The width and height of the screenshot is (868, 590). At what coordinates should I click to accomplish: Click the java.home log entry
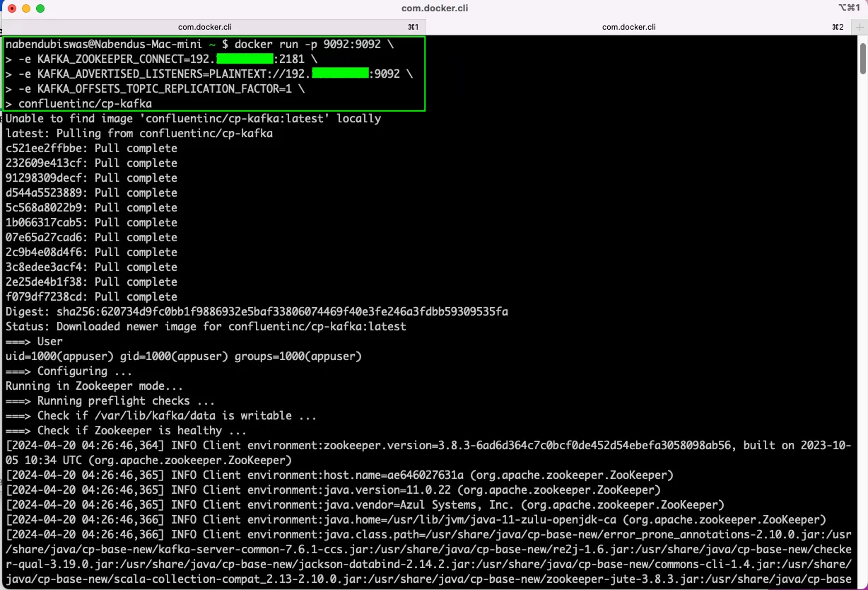(x=416, y=519)
